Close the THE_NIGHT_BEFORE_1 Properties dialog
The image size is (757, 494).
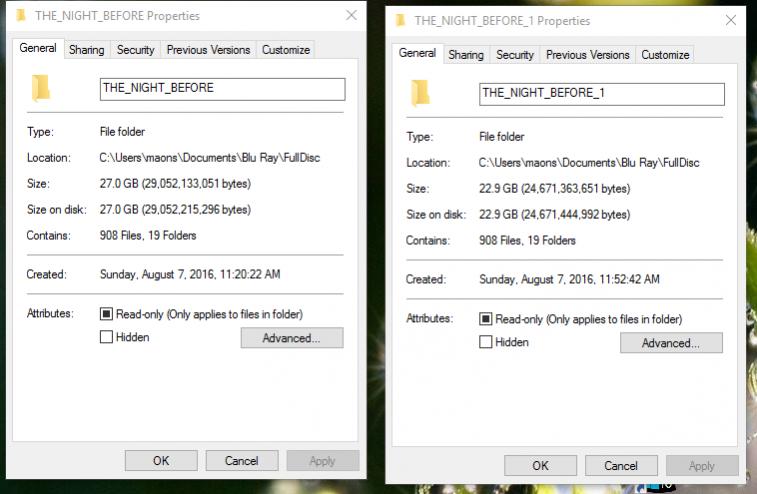point(731,20)
